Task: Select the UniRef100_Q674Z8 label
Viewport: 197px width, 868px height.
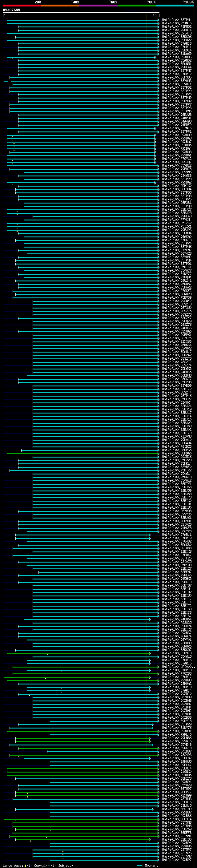Action: tap(176, 254)
